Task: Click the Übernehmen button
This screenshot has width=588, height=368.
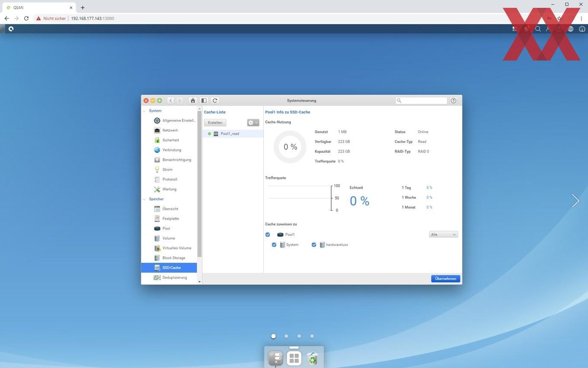Action: (x=445, y=279)
